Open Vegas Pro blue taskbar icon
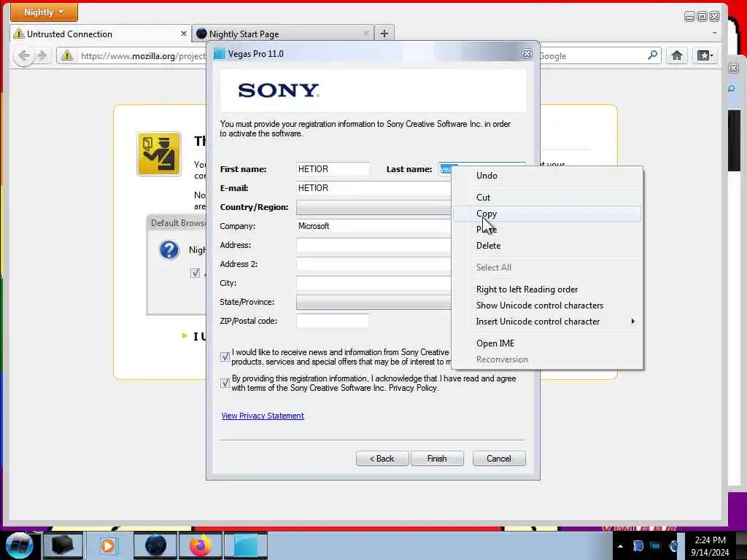Viewport: 747px width, 560px height. tap(247, 545)
